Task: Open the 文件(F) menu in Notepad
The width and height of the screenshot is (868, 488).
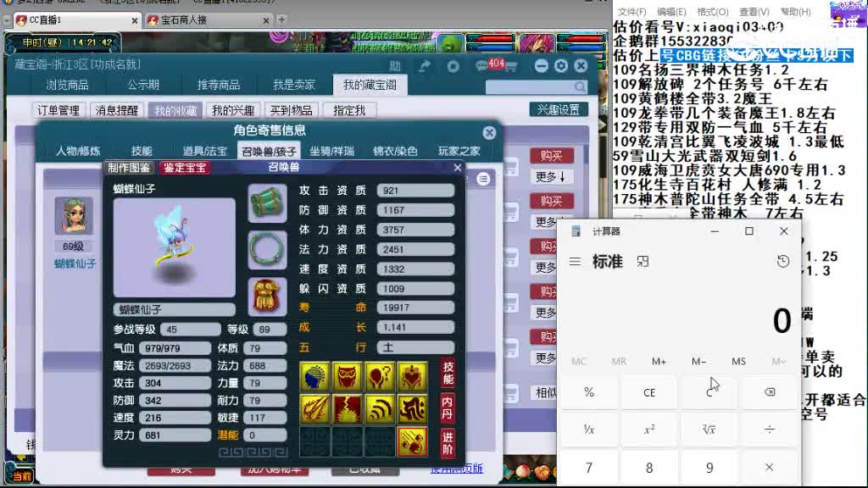Action: coord(634,12)
